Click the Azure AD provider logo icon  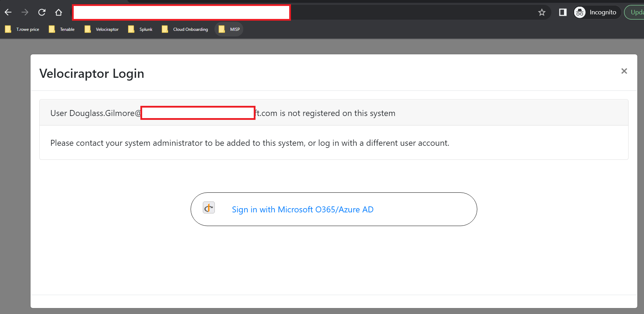tap(209, 208)
